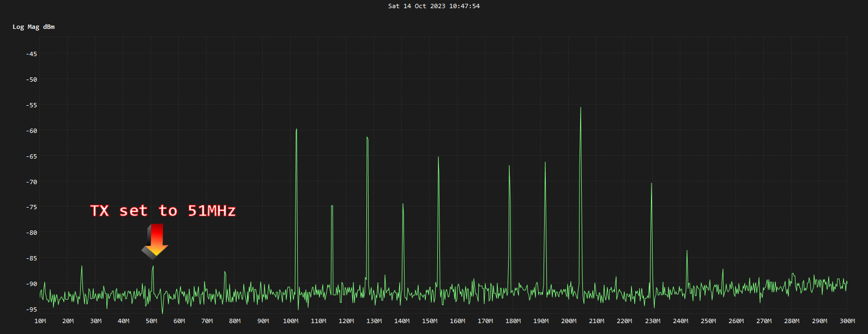Click the -90 dBm axis label
This screenshot has width=868, height=334.
click(x=32, y=284)
